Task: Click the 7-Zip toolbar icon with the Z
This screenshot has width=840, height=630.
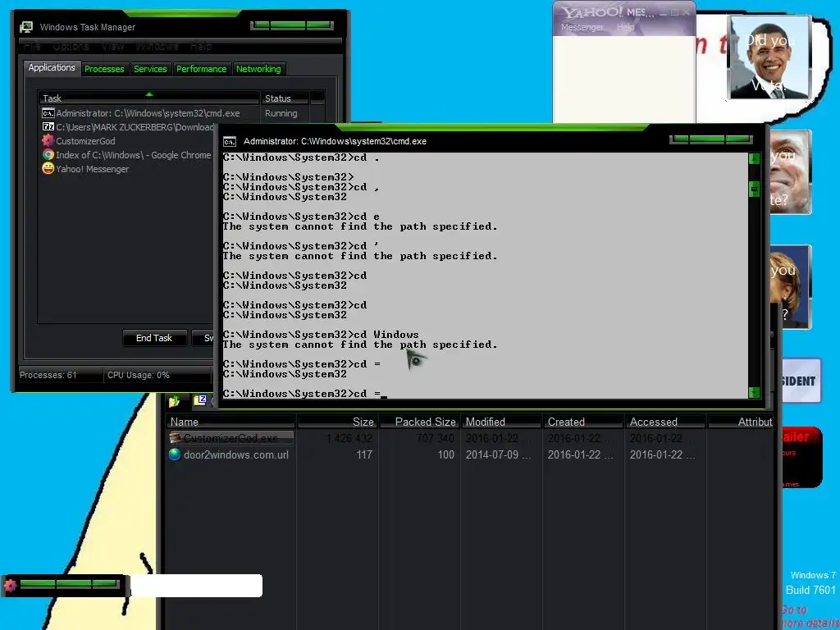Action: (x=200, y=400)
